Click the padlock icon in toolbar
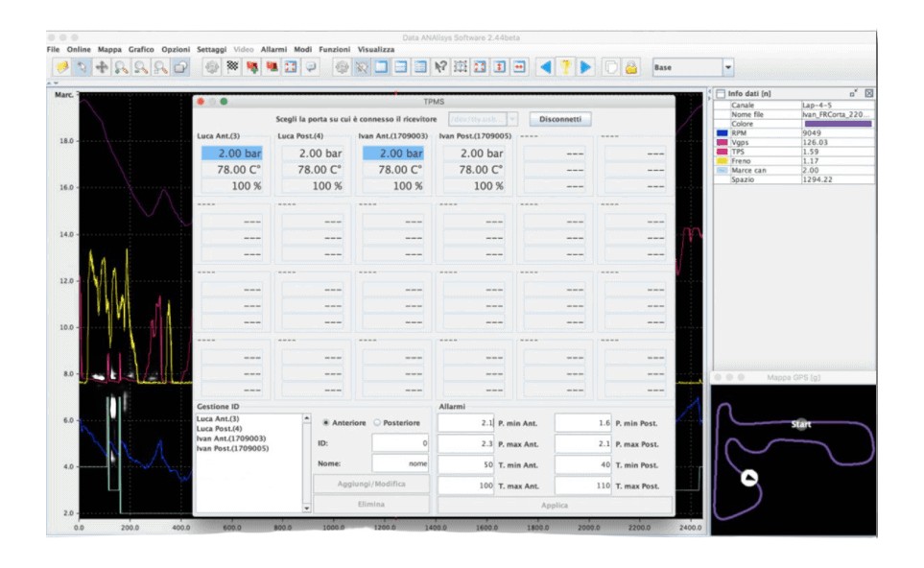 (631, 67)
